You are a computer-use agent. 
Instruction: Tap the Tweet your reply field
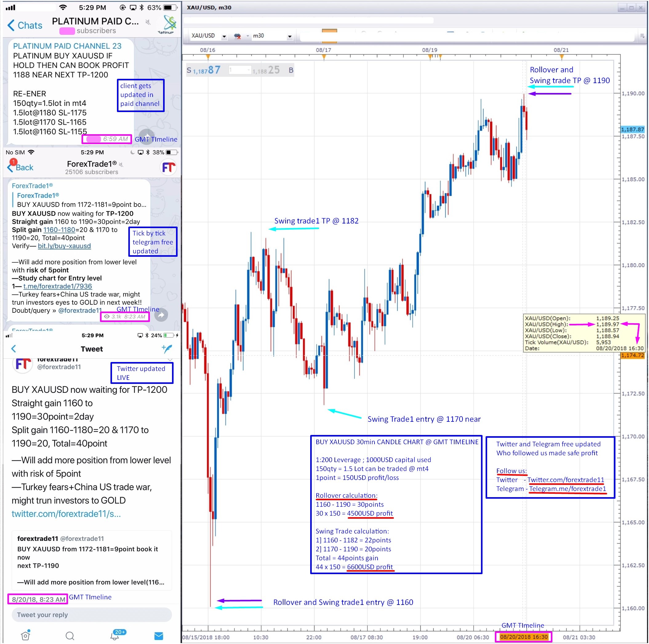pos(92,614)
